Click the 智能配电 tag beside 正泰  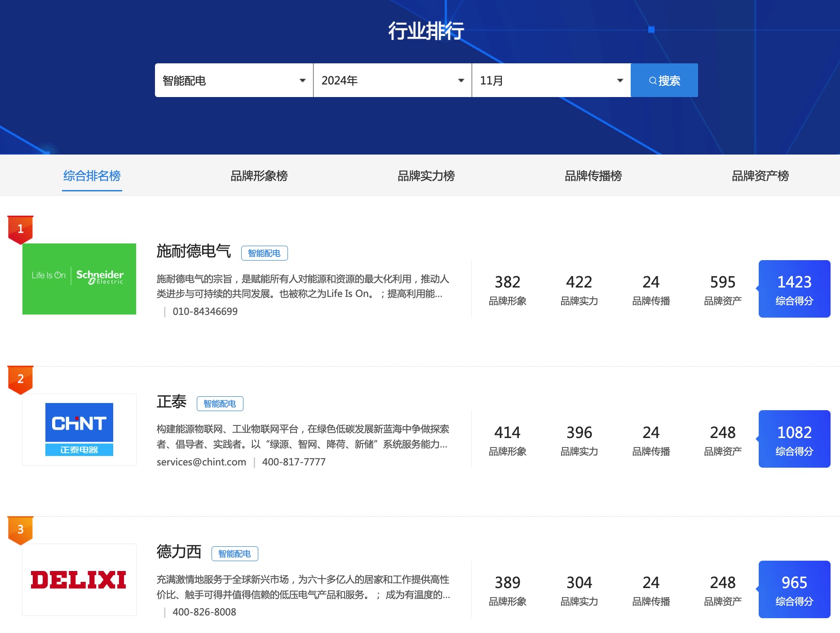click(220, 403)
